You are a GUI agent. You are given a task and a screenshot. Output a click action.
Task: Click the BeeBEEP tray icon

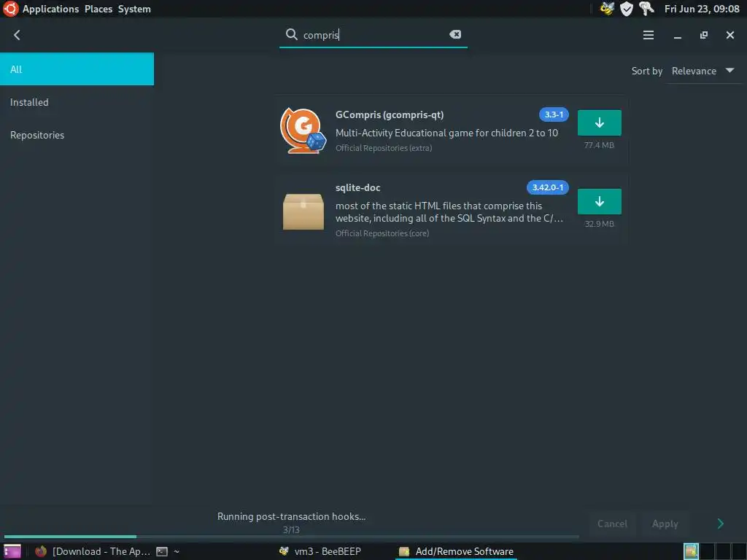608,9
